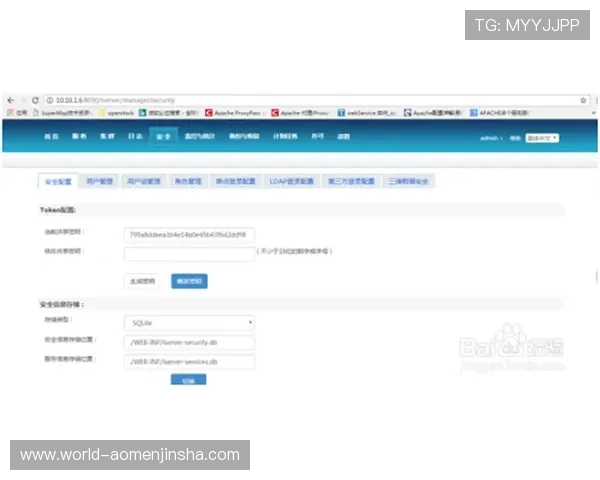This screenshot has height=480, width=600.
Task: Switch to the 用户管理 tab
Action: pos(99,182)
